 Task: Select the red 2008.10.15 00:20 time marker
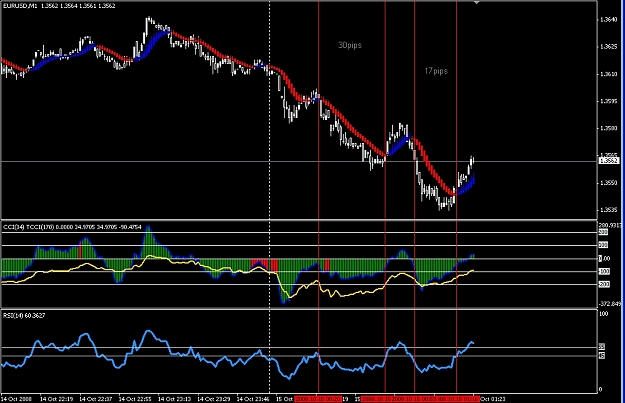coord(318,399)
